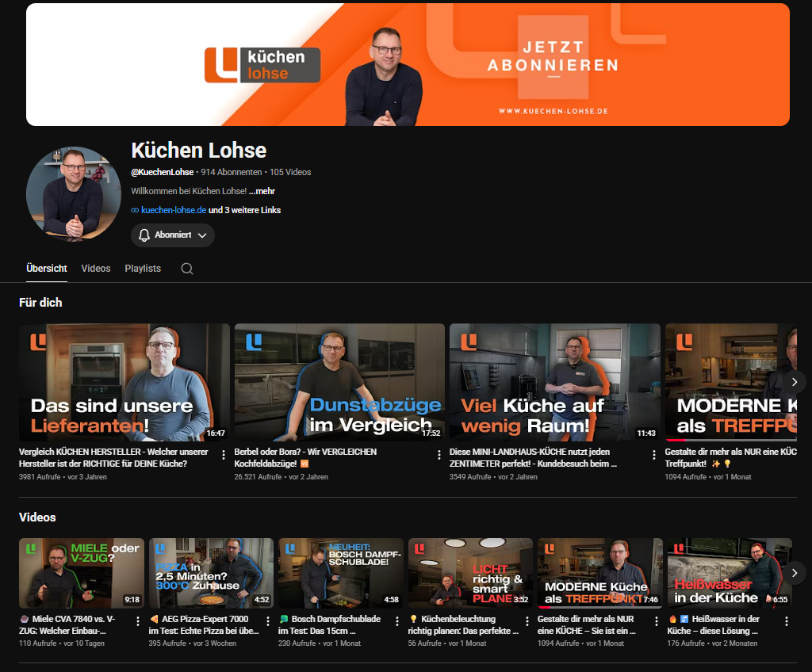Open options menu for Heißwasser in der Küche video
Image resolution: width=812 pixels, height=672 pixels.
tap(786, 621)
